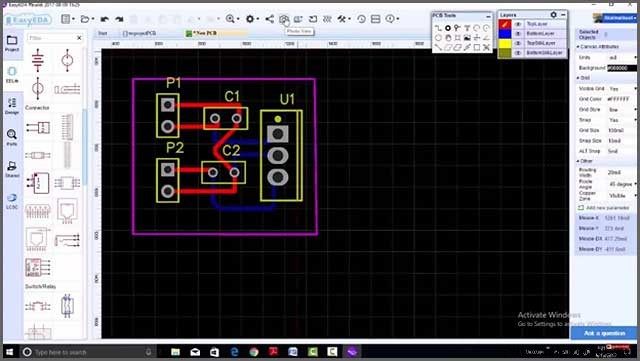Select the Move hand tool in PCB Tools
Image resolution: width=640 pixels, height=361 pixels.
tap(448, 38)
